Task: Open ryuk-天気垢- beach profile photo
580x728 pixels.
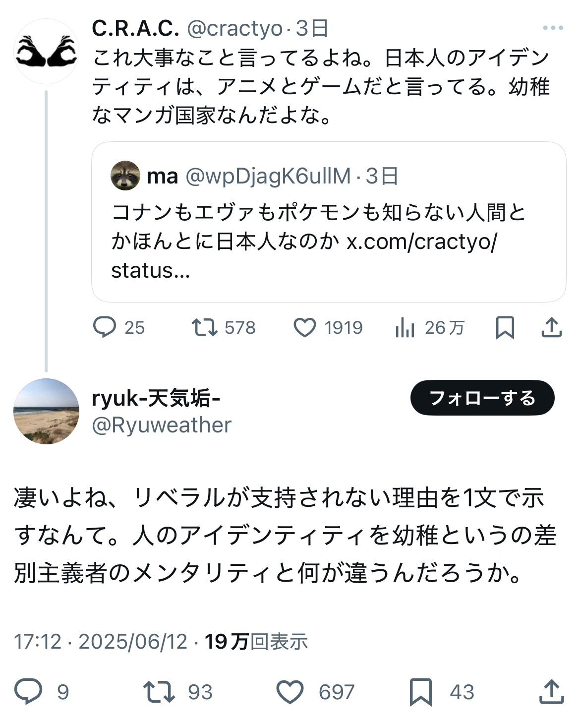Action: coord(46,411)
